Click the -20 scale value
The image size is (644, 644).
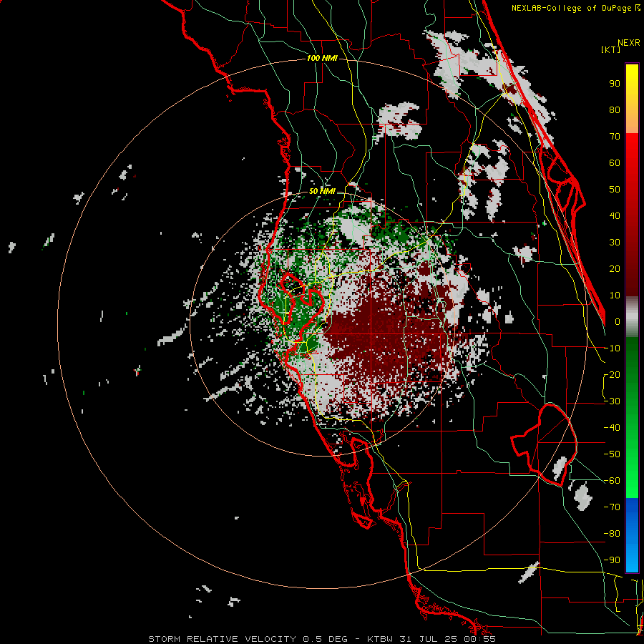(612, 374)
